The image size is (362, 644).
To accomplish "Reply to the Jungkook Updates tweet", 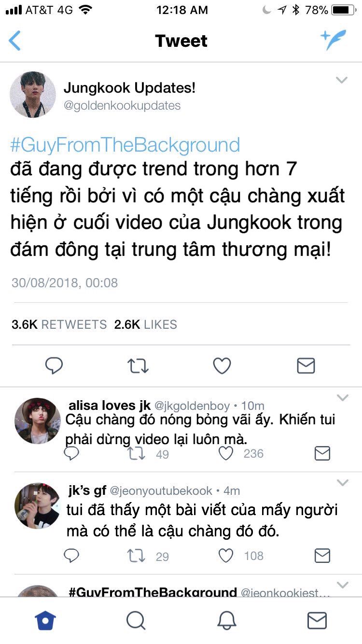I will (x=54, y=366).
